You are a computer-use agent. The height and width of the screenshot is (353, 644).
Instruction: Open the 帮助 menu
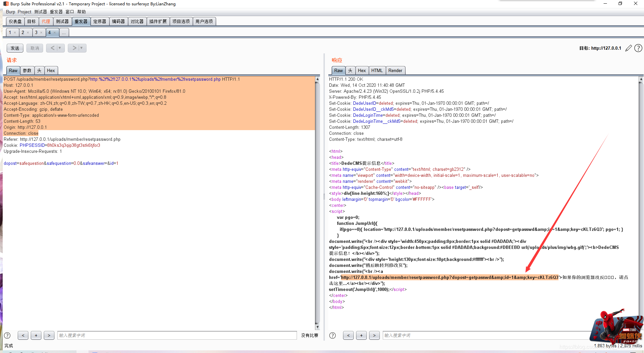pos(82,12)
